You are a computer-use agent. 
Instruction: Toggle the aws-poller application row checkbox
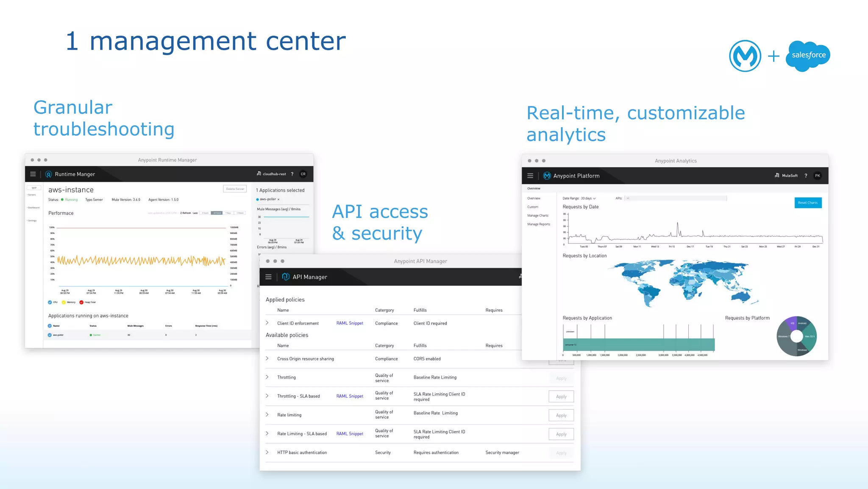click(x=50, y=335)
